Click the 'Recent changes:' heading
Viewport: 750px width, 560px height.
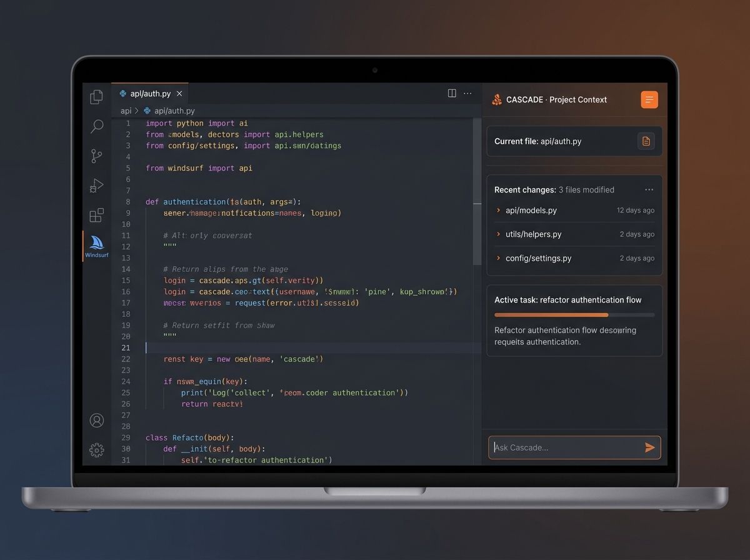[x=525, y=190]
